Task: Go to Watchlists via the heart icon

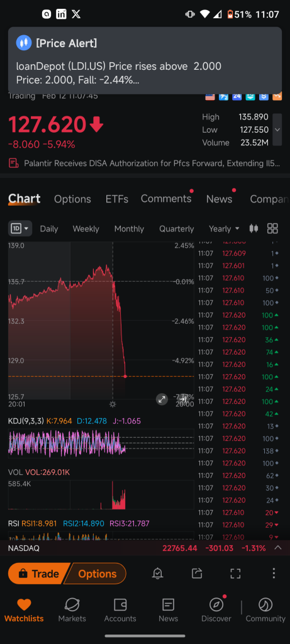Action: click(x=24, y=604)
